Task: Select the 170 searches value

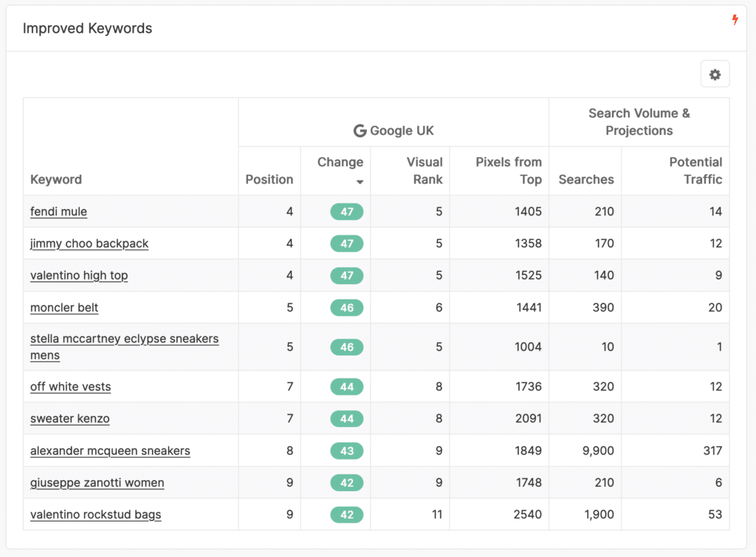Action: click(x=604, y=243)
